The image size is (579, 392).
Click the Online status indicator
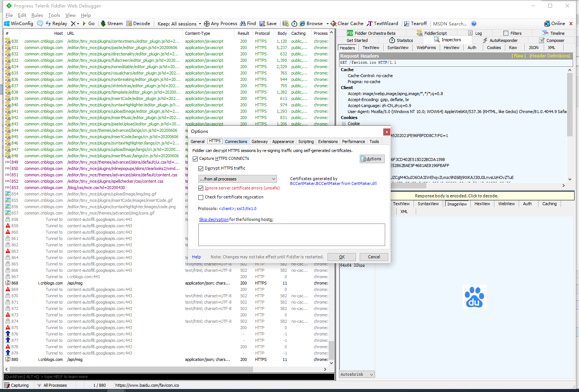click(x=555, y=24)
